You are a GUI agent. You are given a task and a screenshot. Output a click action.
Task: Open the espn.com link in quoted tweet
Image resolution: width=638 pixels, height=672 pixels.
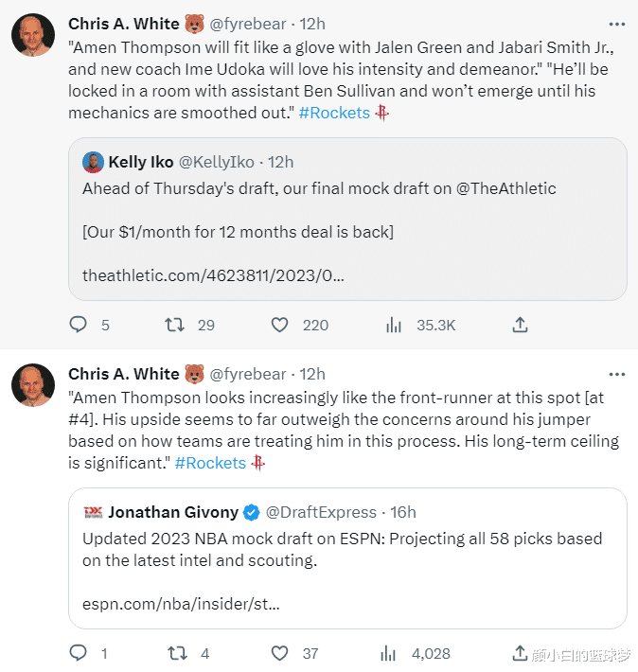click(x=181, y=603)
